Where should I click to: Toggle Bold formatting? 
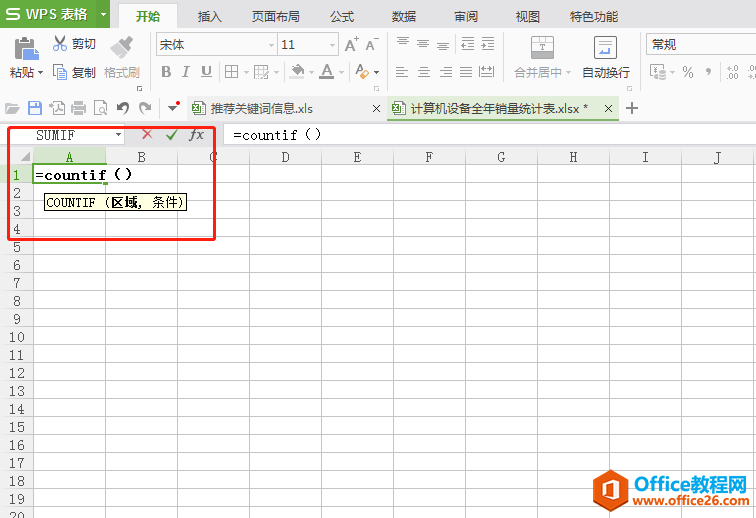pos(166,72)
